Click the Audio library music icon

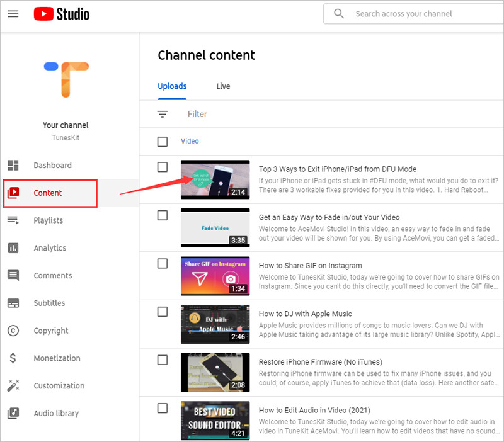click(x=13, y=414)
